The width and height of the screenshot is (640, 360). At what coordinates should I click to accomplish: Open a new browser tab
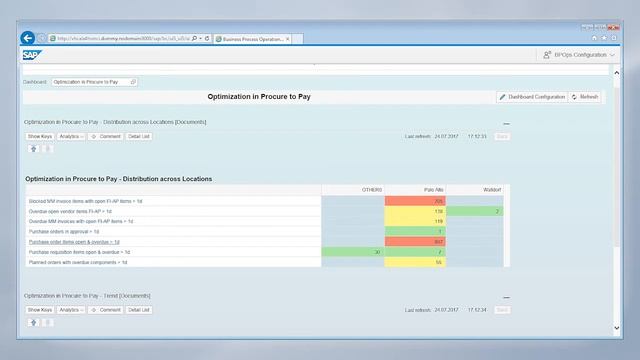coord(298,39)
